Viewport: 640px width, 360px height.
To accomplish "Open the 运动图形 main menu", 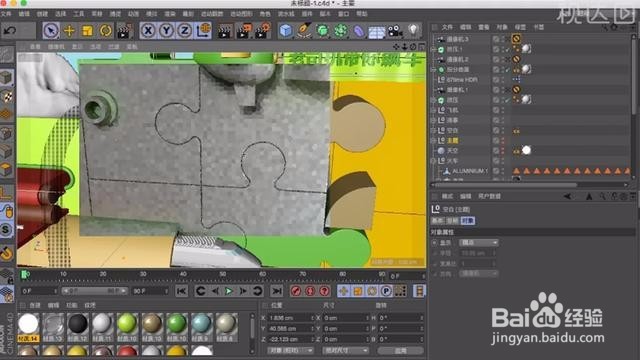I will pos(241,14).
